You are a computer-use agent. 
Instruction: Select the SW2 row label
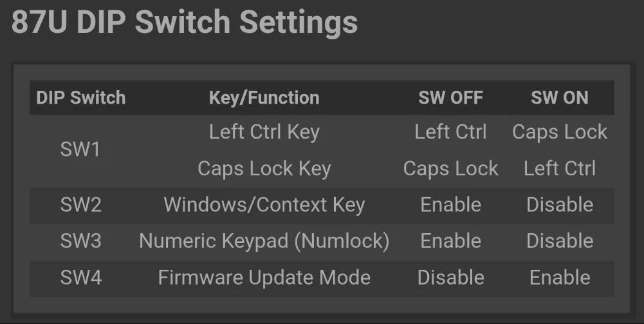point(81,205)
